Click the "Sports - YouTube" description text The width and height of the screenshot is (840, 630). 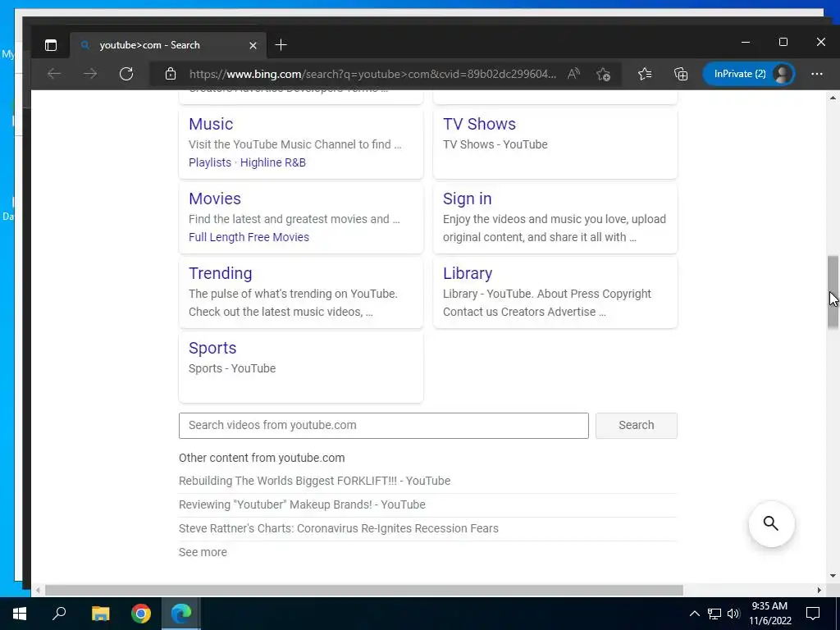232,368
